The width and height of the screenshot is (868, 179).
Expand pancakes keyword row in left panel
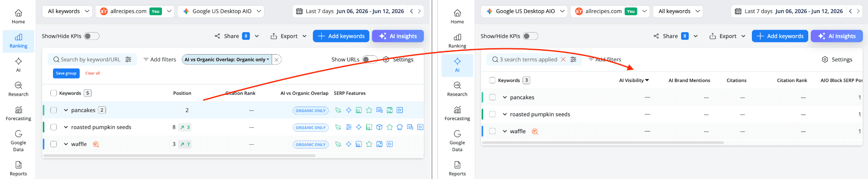pyautogui.click(x=66, y=110)
